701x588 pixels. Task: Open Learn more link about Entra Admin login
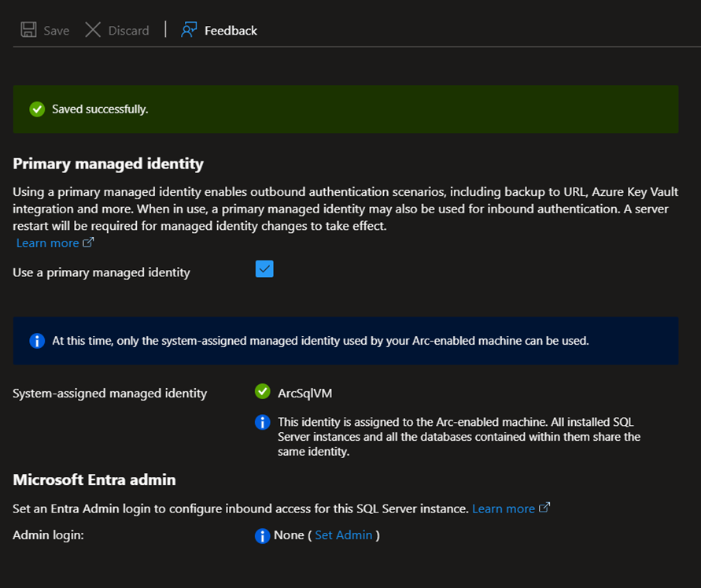click(503, 508)
